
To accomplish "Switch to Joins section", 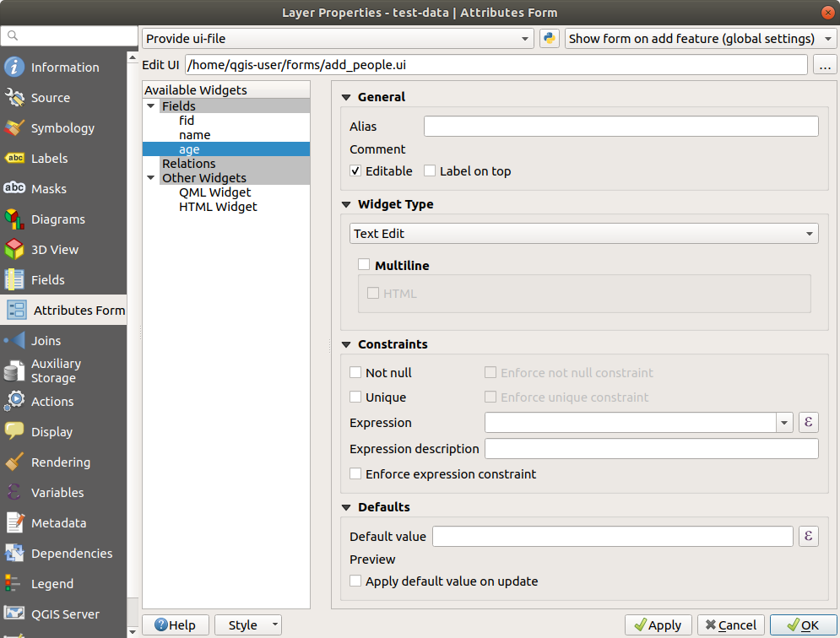I will click(x=46, y=341).
